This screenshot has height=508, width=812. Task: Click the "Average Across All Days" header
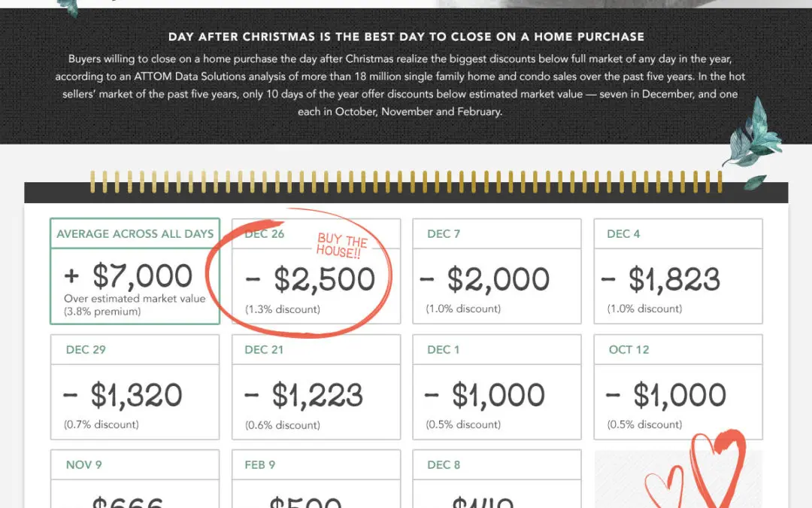[x=135, y=234]
